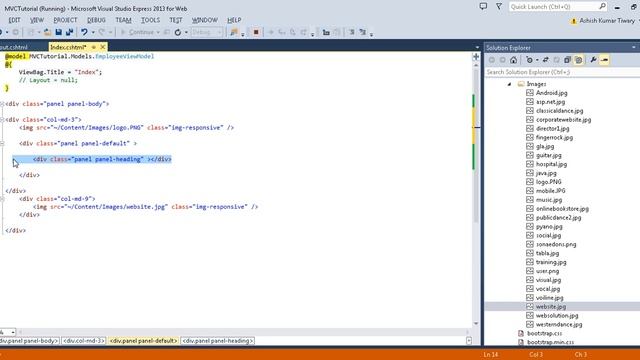
Task: Click the Search Solution Explorer field
Action: 562,72
